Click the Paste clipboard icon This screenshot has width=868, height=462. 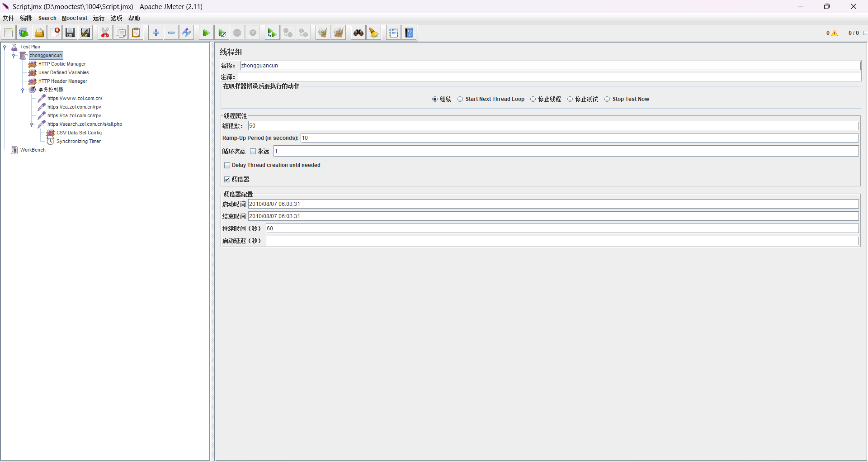click(136, 33)
